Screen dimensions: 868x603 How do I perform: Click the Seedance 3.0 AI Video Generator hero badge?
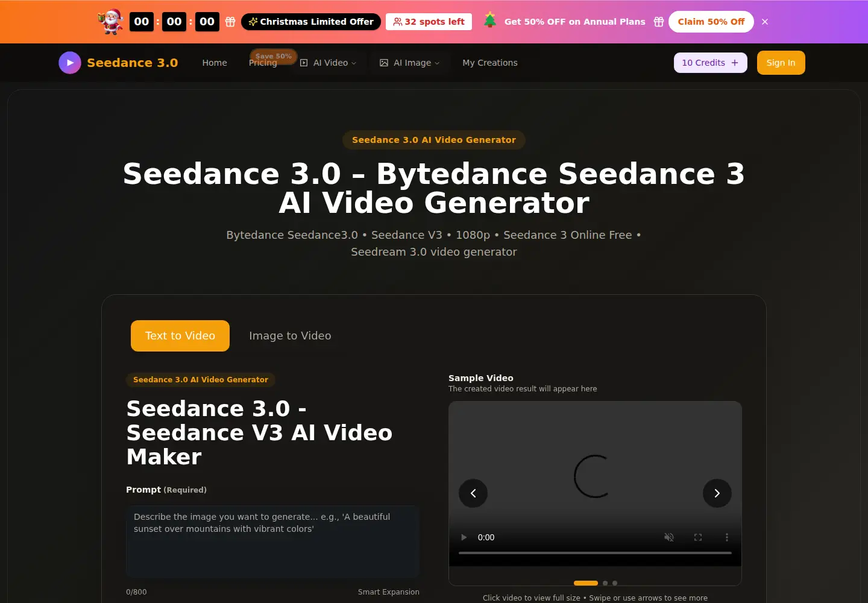pyautogui.click(x=434, y=140)
